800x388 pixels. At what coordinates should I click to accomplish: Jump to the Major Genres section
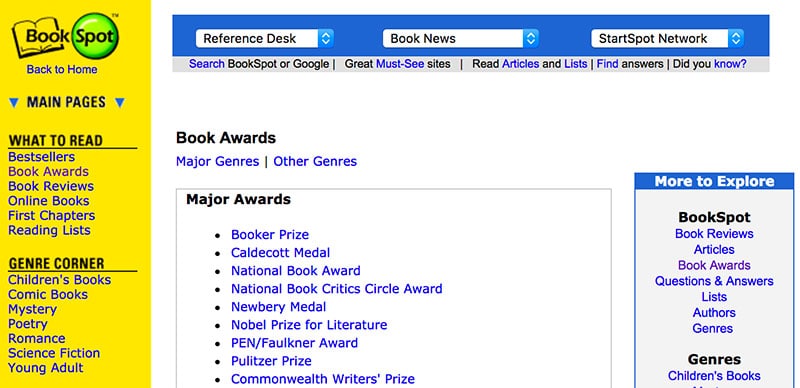[x=217, y=162]
